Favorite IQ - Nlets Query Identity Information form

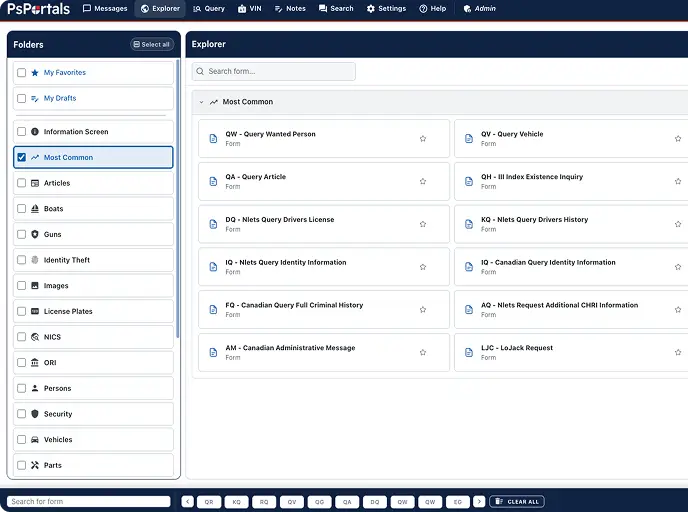423,267
